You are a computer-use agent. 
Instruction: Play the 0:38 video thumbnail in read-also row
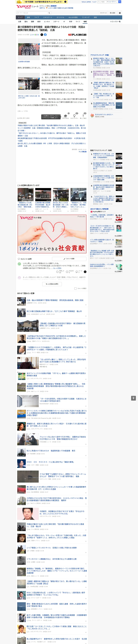point(43,195)
